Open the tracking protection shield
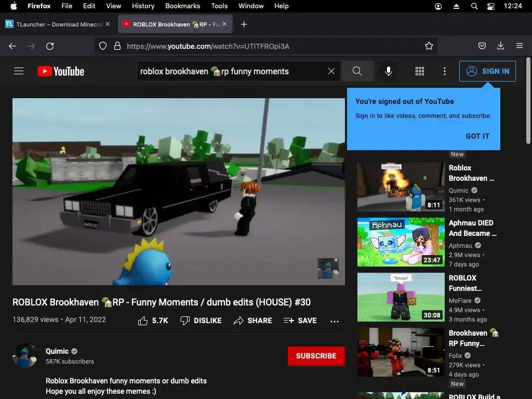The height and width of the screenshot is (399, 532). pyautogui.click(x=103, y=46)
